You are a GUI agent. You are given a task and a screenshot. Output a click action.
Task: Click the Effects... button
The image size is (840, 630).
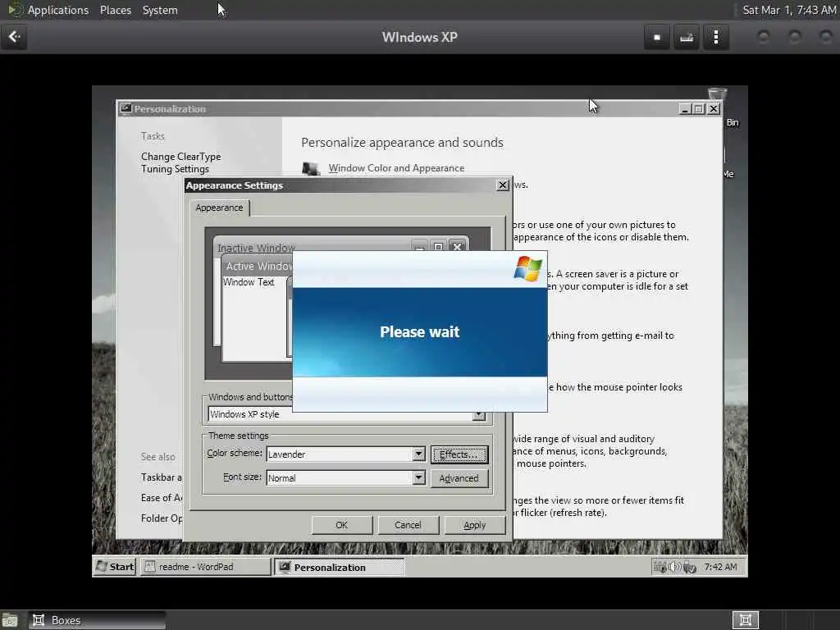[459, 454]
